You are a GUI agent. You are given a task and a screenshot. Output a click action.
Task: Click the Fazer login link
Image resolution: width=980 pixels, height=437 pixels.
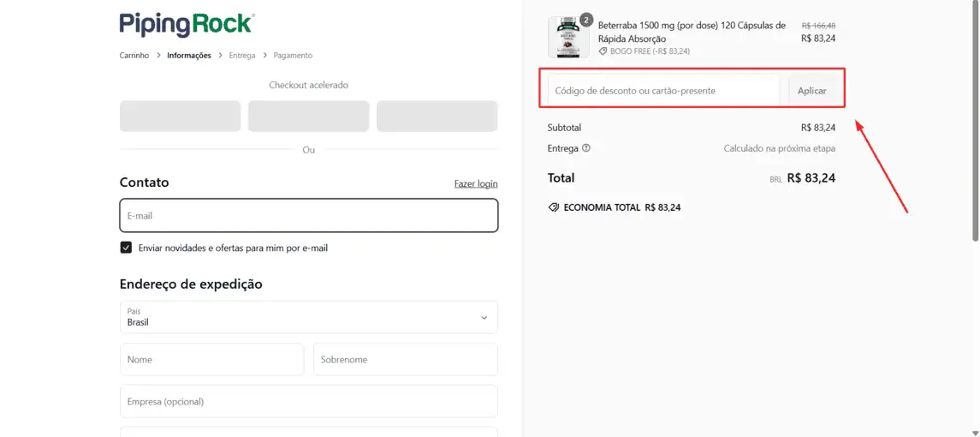(x=476, y=183)
